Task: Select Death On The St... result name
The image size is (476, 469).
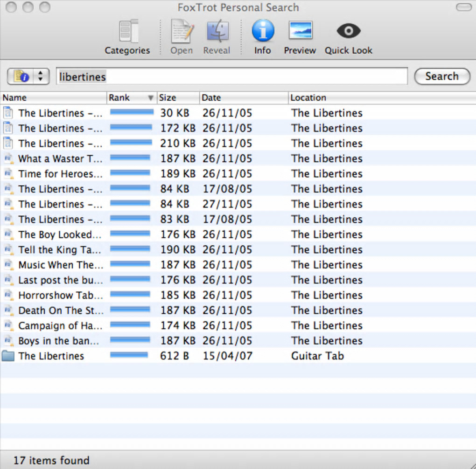Action: click(x=61, y=310)
